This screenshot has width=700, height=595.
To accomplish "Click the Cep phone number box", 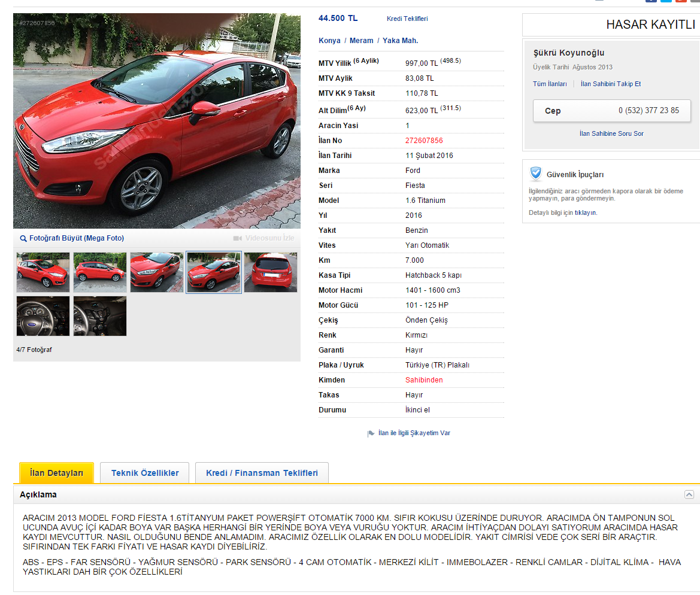I will coord(611,111).
